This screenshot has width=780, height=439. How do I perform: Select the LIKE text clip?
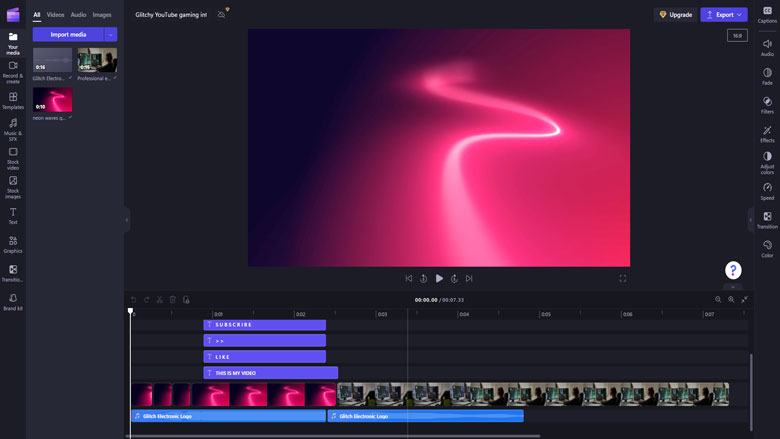pos(265,356)
